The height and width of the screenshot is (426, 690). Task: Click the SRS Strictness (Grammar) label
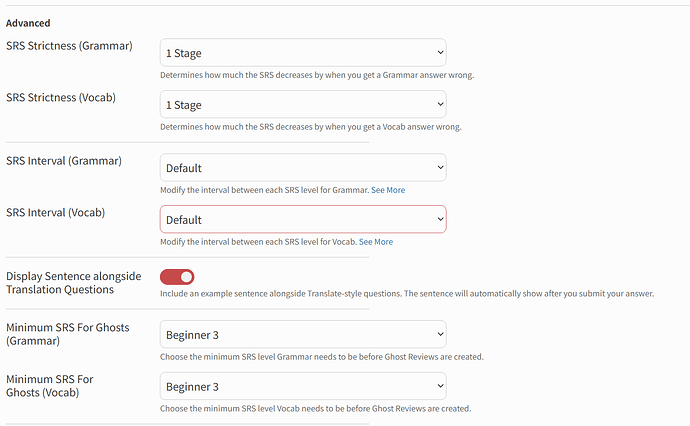pyautogui.click(x=69, y=46)
